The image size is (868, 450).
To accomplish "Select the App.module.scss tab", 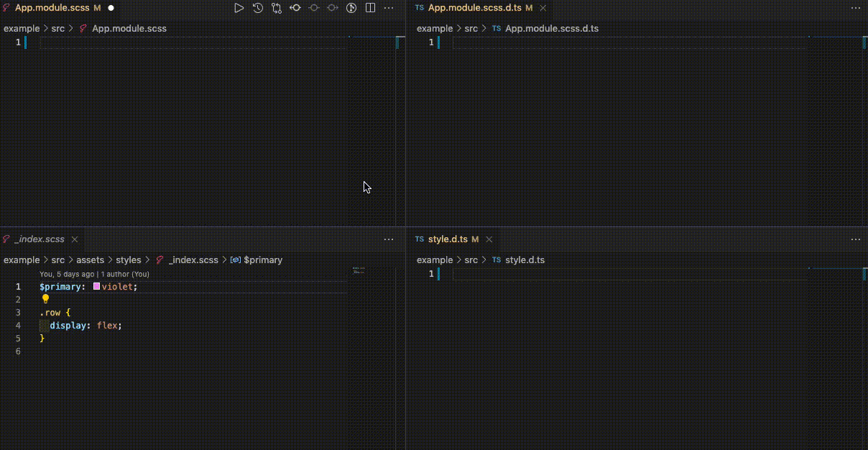I will coord(52,8).
